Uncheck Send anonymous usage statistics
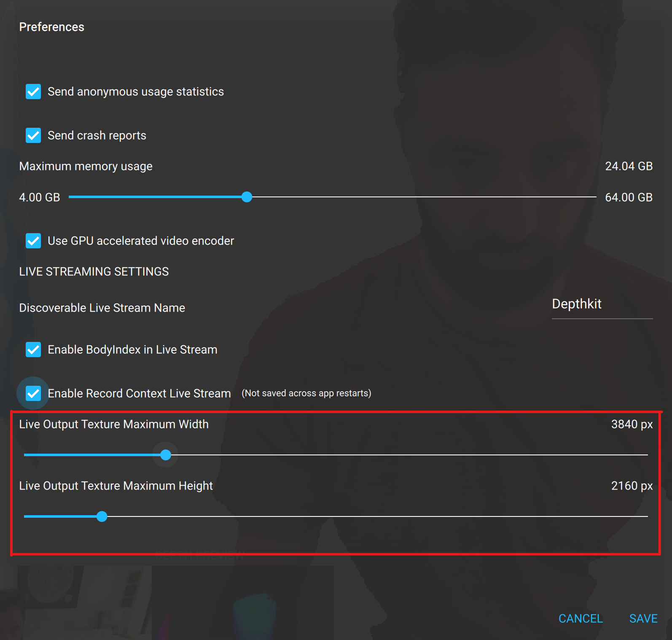672x640 pixels. click(33, 92)
